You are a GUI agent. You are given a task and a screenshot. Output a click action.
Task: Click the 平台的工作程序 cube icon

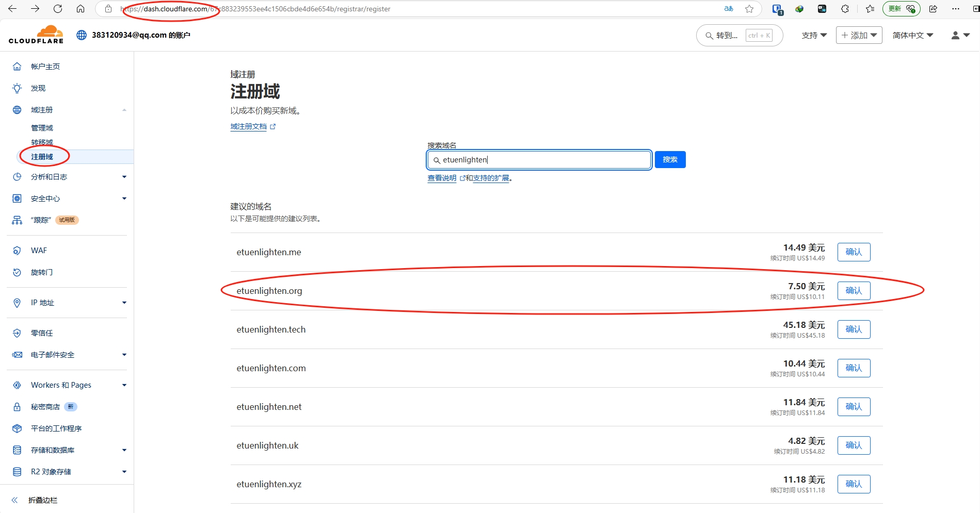pyautogui.click(x=17, y=428)
